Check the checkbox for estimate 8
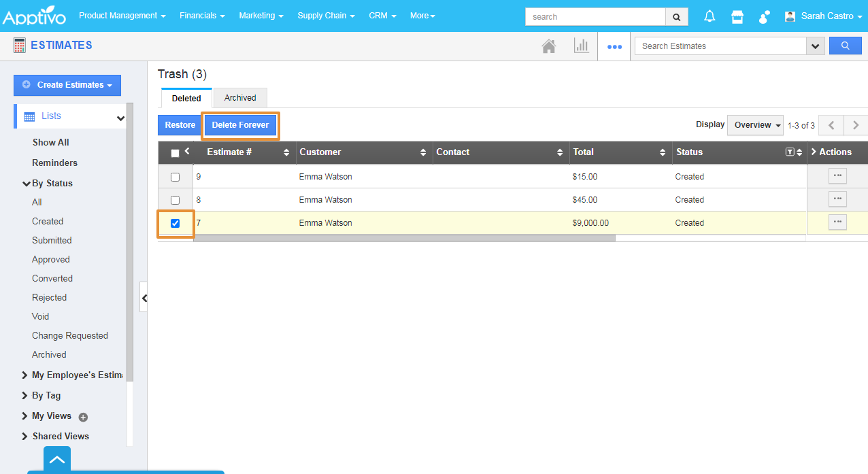Viewport: 868px width, 474px height. pos(175,199)
